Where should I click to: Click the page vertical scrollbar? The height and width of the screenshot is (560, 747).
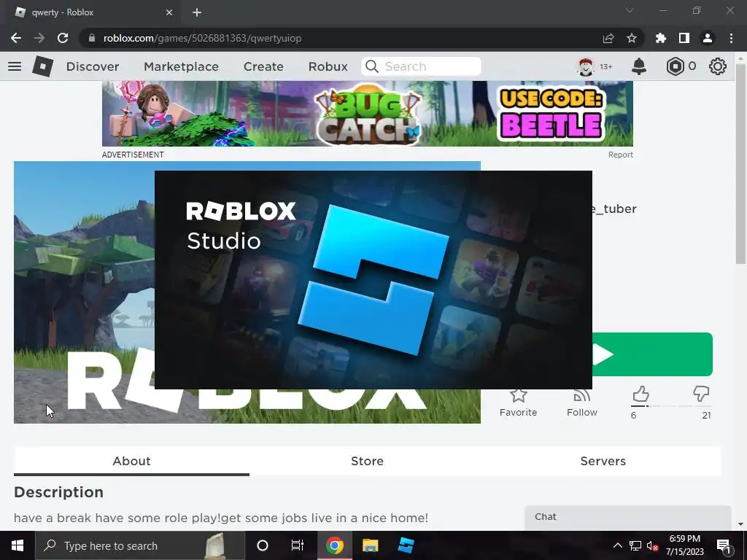tap(740, 164)
